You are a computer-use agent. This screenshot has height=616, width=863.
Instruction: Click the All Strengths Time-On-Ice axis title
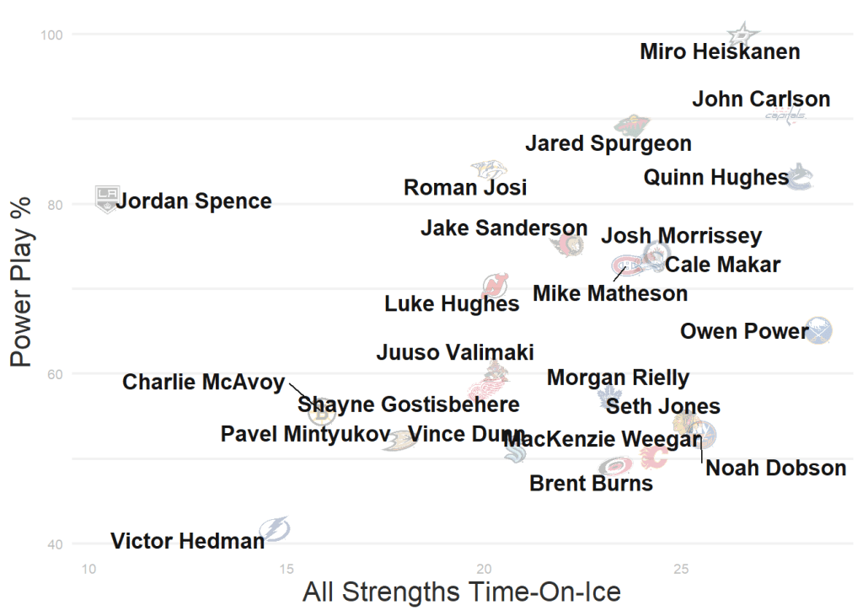coord(461,592)
